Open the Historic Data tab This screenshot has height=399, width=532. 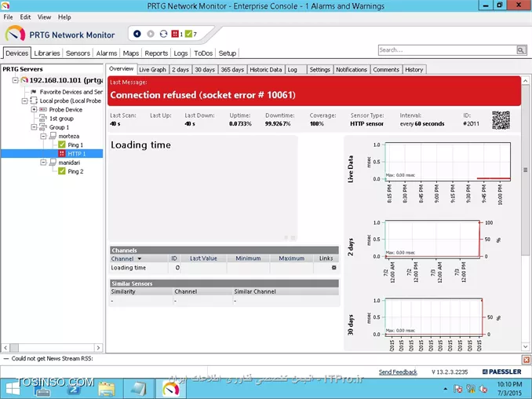pyautogui.click(x=266, y=70)
